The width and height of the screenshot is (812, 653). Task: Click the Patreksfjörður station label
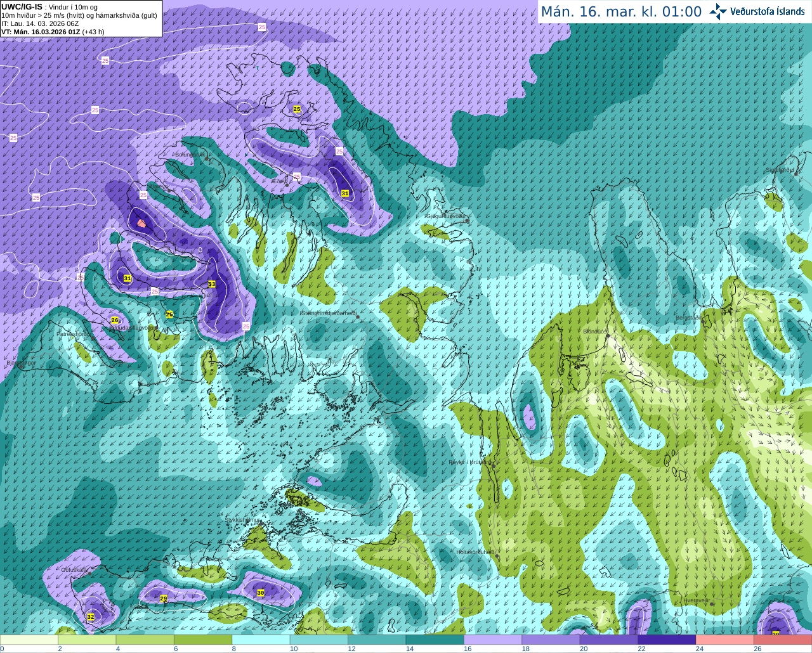72,333
